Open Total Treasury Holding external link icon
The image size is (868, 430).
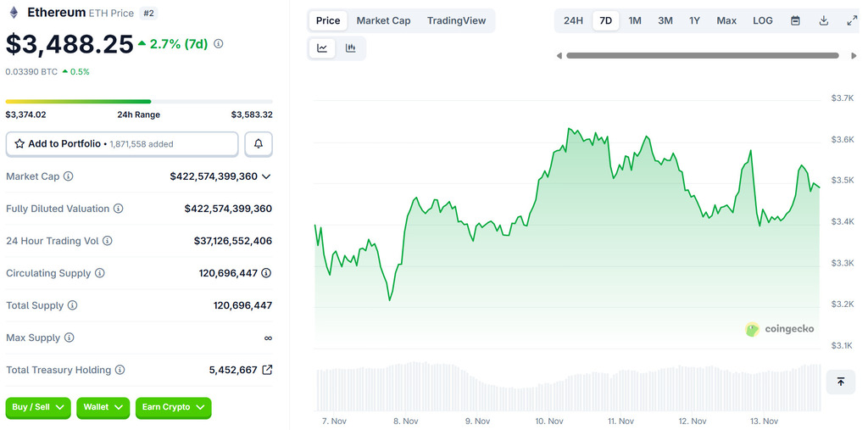click(267, 370)
